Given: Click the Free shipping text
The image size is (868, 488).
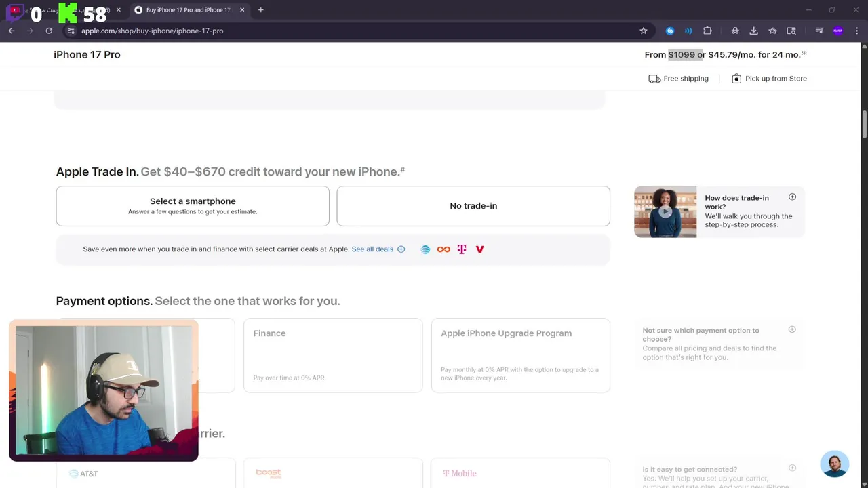Looking at the screenshot, I should pos(686,79).
